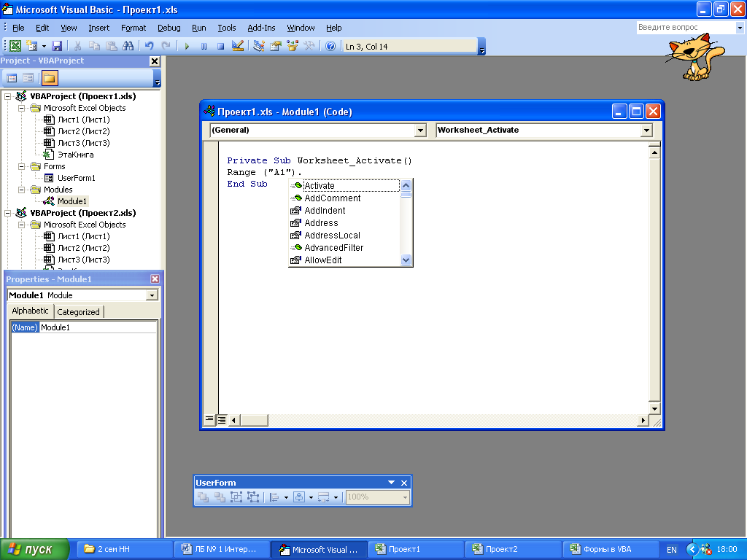This screenshot has width=747, height=560.
Task: Close the Properties - Module1 panel
Action: pyautogui.click(x=155, y=279)
